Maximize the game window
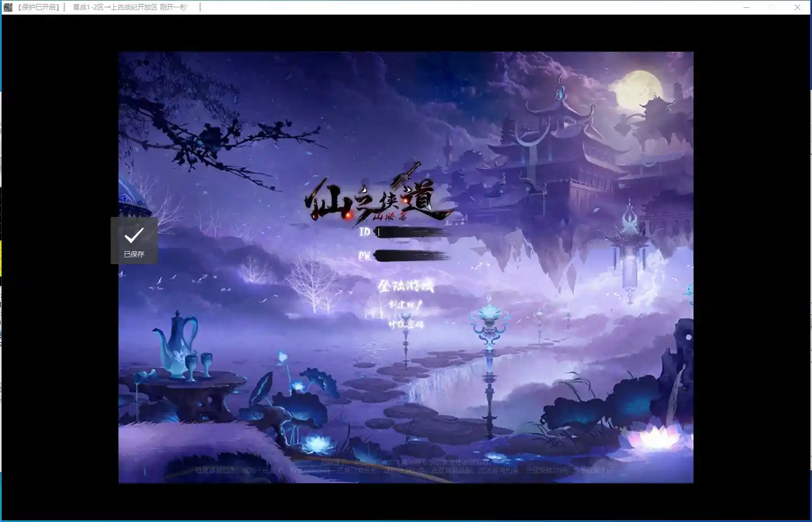812x522 pixels. (772, 7)
